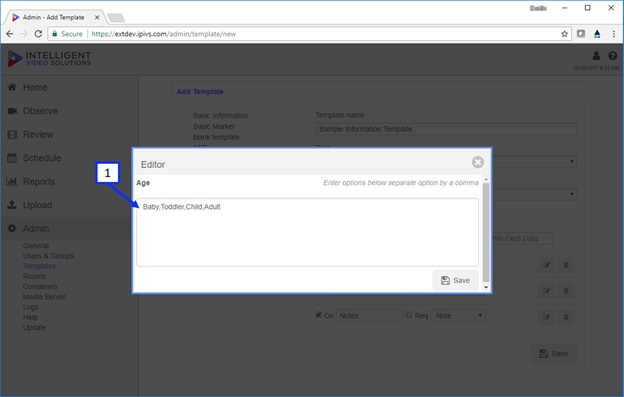Bookmark this page with star icon
The height and width of the screenshot is (397, 624).
(x=564, y=34)
